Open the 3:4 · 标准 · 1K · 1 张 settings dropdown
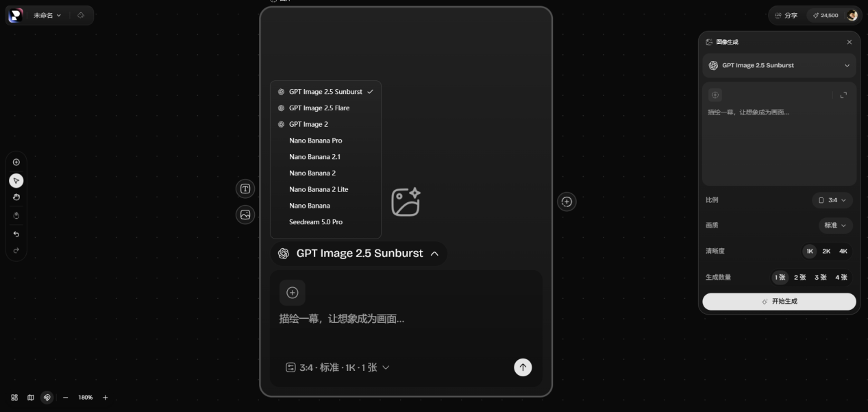This screenshot has width=868, height=412. [338, 367]
